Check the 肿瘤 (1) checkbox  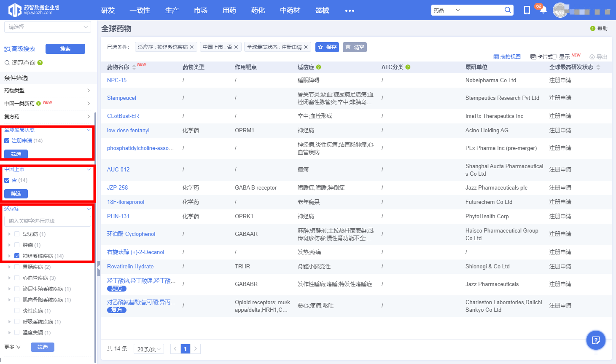click(x=17, y=245)
